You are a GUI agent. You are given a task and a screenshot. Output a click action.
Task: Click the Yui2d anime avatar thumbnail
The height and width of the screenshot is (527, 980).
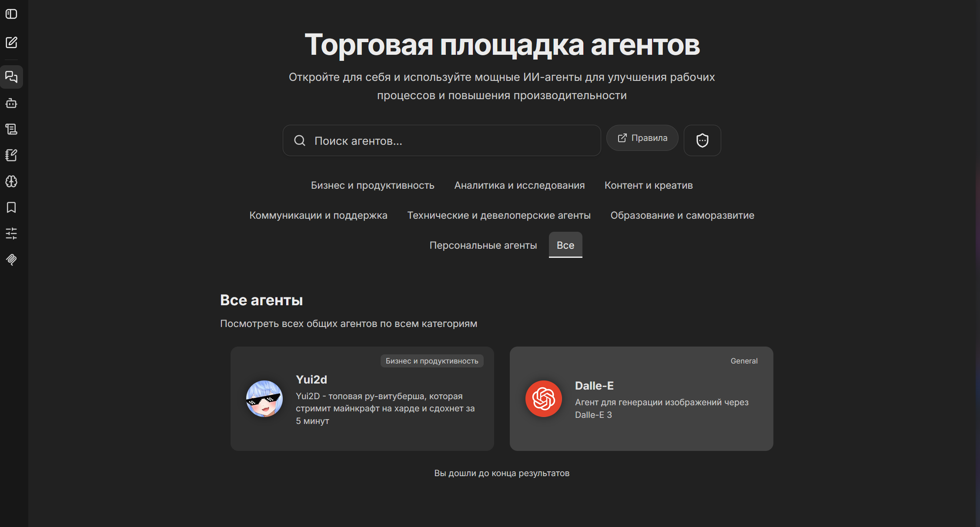tap(264, 399)
